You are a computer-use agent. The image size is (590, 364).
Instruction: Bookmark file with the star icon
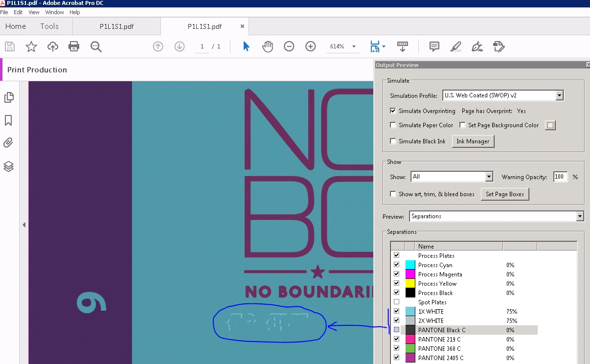(x=31, y=46)
